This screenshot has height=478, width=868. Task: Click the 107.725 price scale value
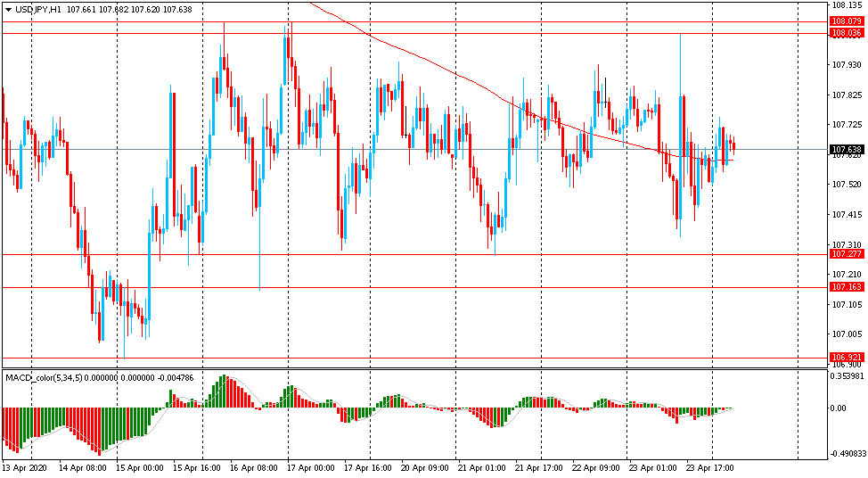847,125
